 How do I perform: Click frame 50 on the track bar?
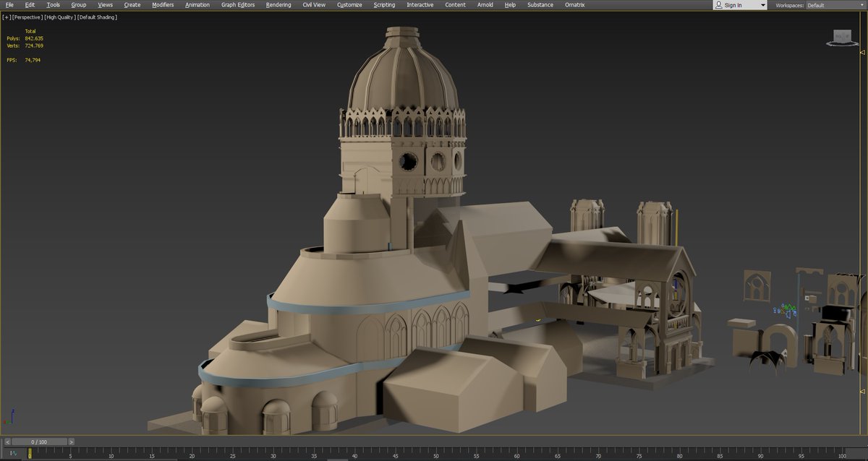(435, 455)
